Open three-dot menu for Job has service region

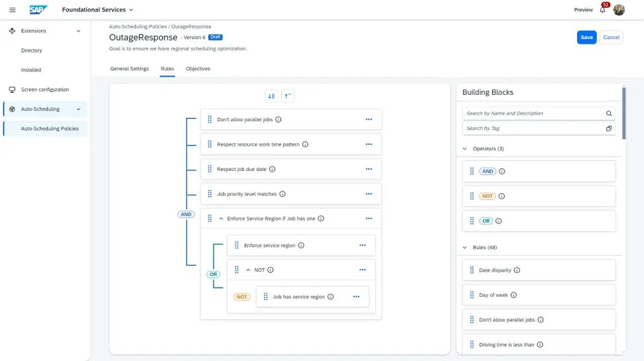click(x=356, y=297)
